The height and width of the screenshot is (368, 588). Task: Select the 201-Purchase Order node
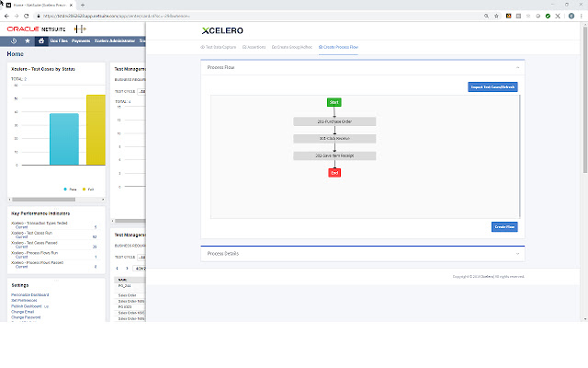coord(334,121)
